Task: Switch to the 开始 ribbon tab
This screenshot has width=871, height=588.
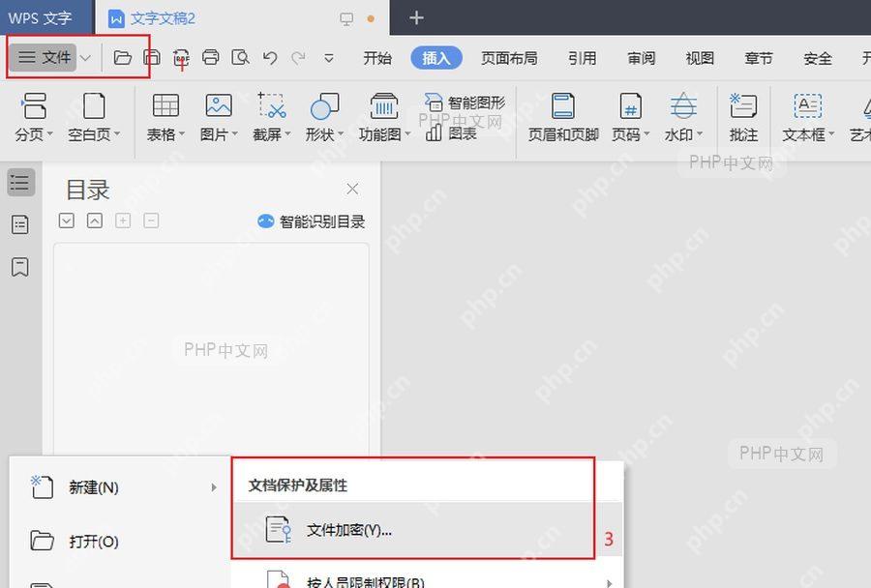Action: tap(377, 58)
